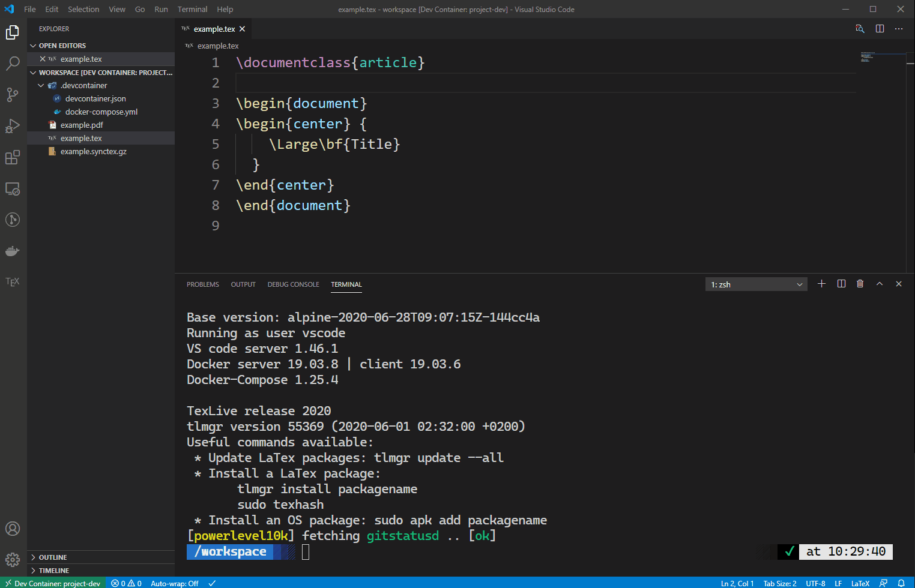
Task: Open devcontainer.json in the explorer
Action: click(101, 99)
